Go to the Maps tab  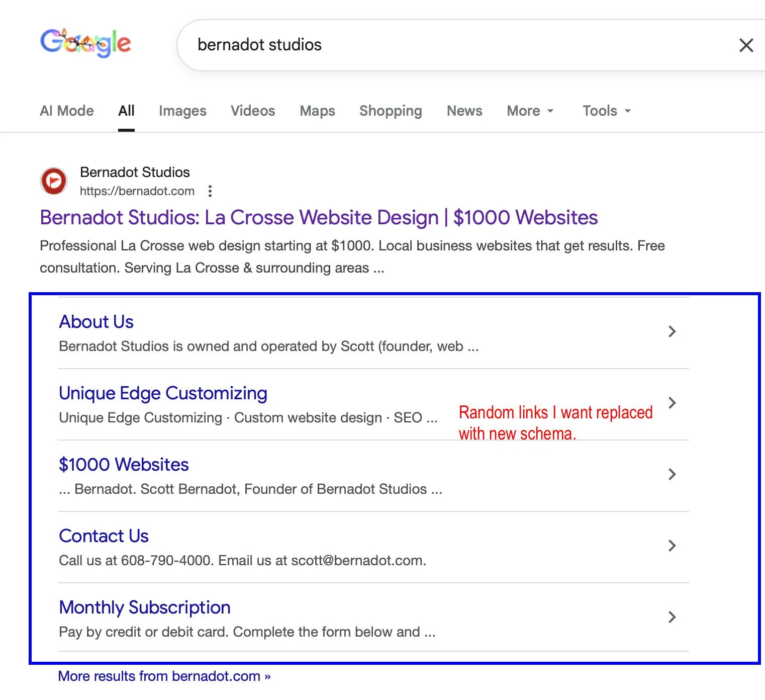[317, 111]
